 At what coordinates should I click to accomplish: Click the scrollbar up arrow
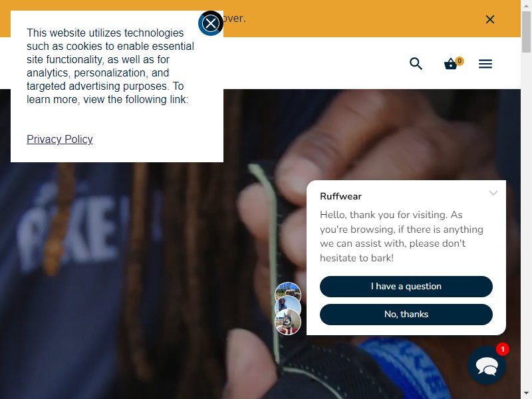526,5
